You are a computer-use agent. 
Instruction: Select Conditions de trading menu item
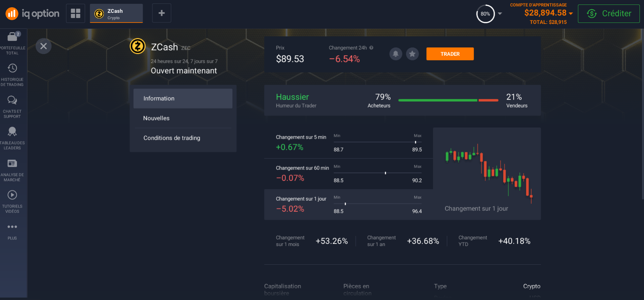183,138
